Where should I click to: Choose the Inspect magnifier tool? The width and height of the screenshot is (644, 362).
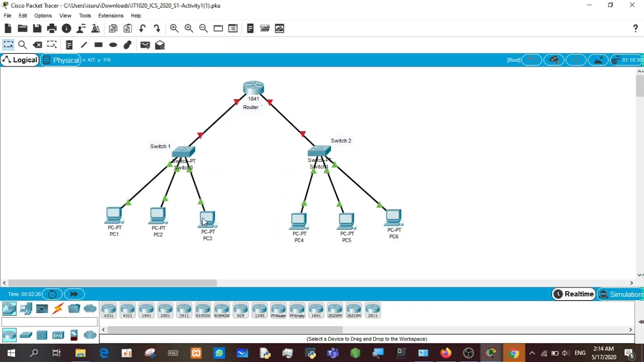coord(23,45)
